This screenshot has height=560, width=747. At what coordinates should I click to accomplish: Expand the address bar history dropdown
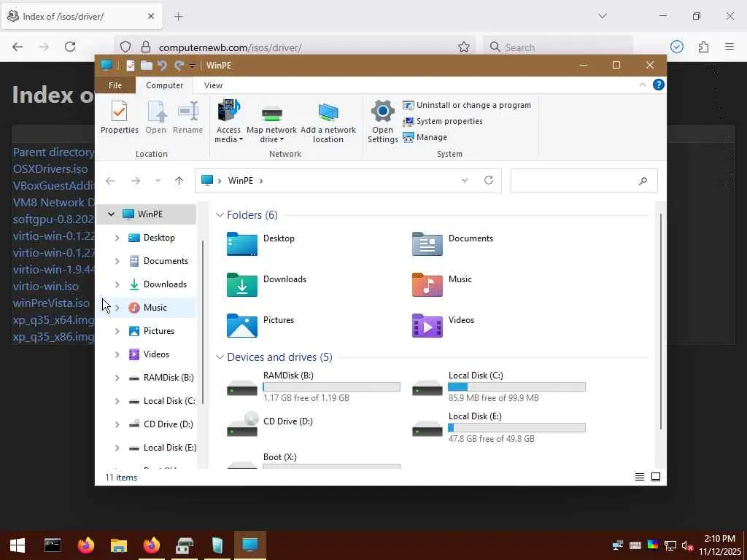465,181
